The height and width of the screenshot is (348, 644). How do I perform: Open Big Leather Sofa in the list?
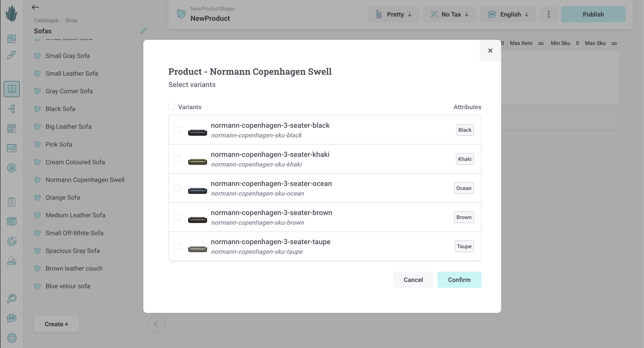click(68, 127)
